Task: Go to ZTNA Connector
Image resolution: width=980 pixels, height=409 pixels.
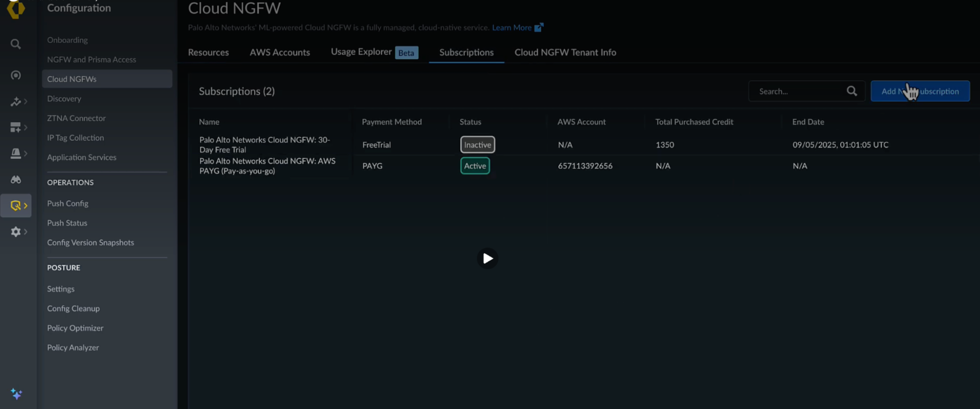Action: pos(76,119)
